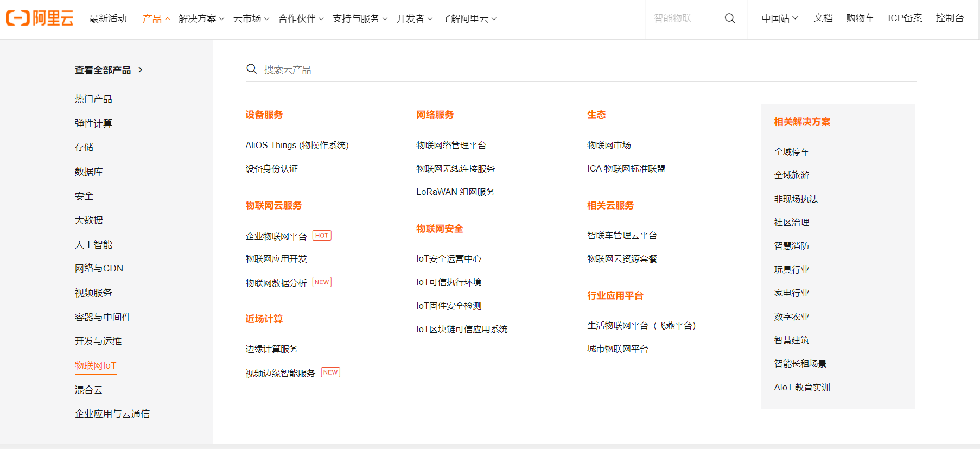Select 弹性计算 category in sidebar

pos(93,123)
